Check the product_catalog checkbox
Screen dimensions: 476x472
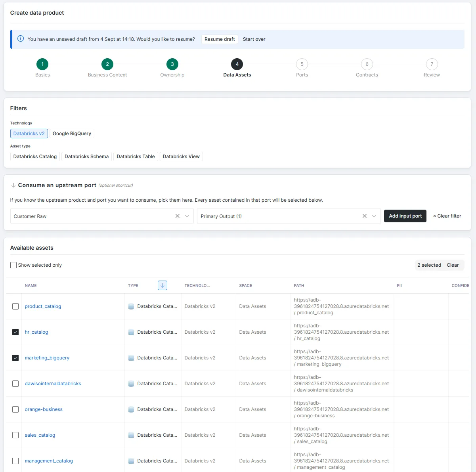[x=15, y=306]
